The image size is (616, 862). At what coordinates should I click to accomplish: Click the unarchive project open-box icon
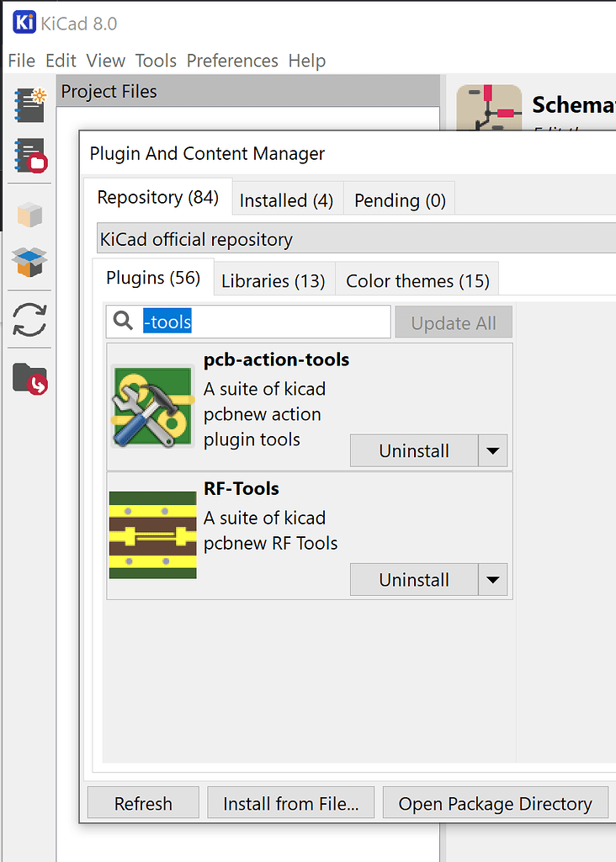29,262
